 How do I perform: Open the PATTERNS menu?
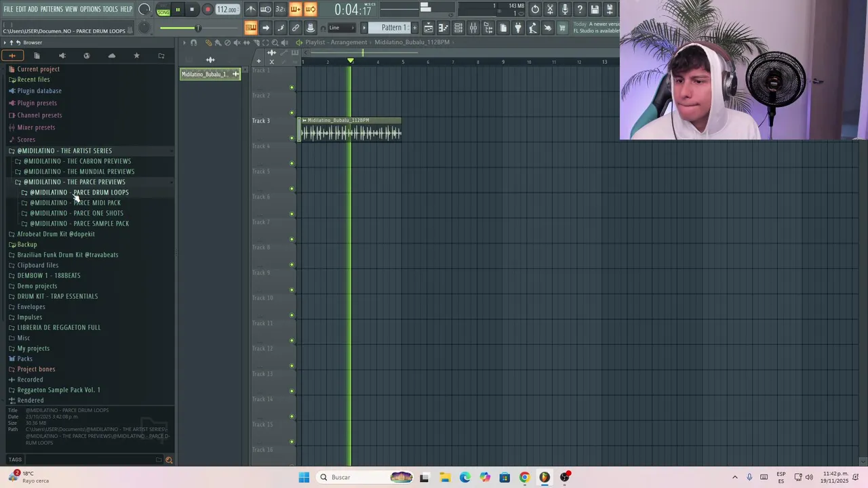pos(52,9)
